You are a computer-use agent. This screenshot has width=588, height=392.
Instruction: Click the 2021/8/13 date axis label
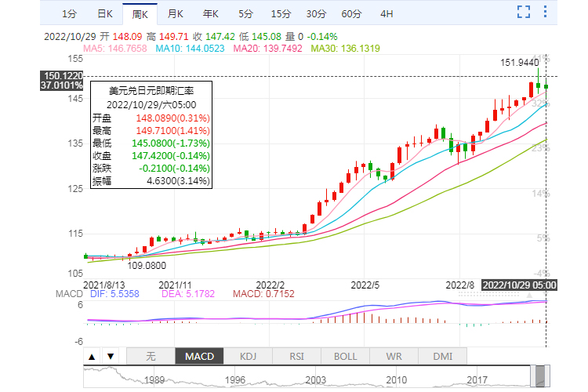click(x=103, y=285)
